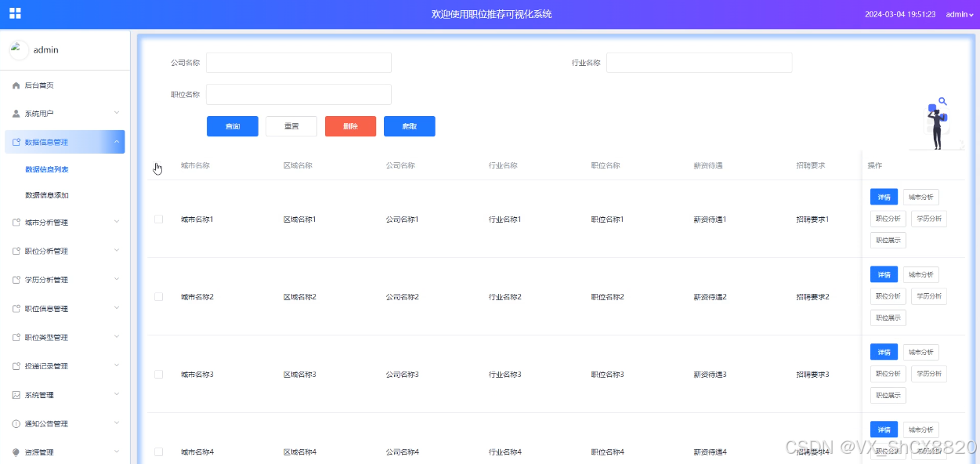
Task: Click 详情 button in the 城市名称1 row
Action: (884, 197)
